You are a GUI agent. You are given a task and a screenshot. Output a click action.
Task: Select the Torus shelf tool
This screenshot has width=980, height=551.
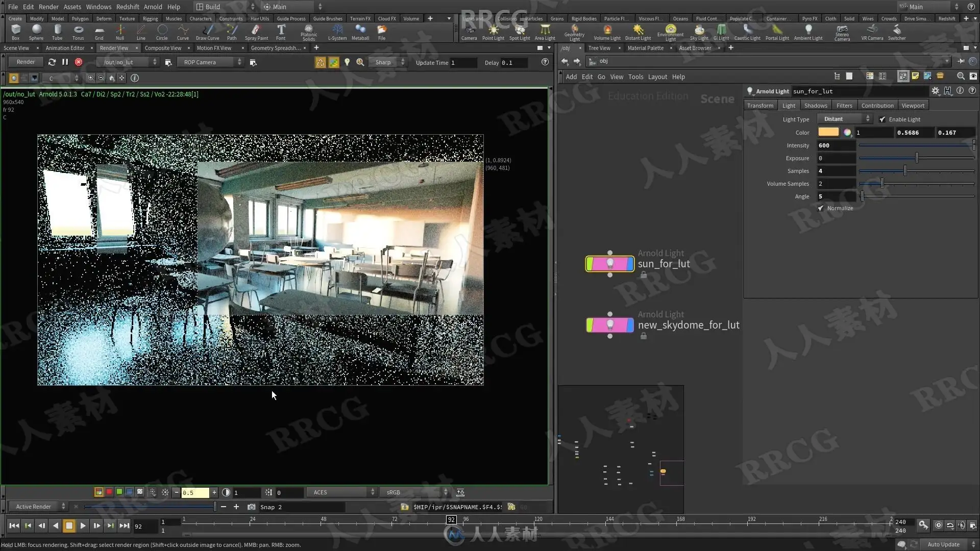[78, 32]
